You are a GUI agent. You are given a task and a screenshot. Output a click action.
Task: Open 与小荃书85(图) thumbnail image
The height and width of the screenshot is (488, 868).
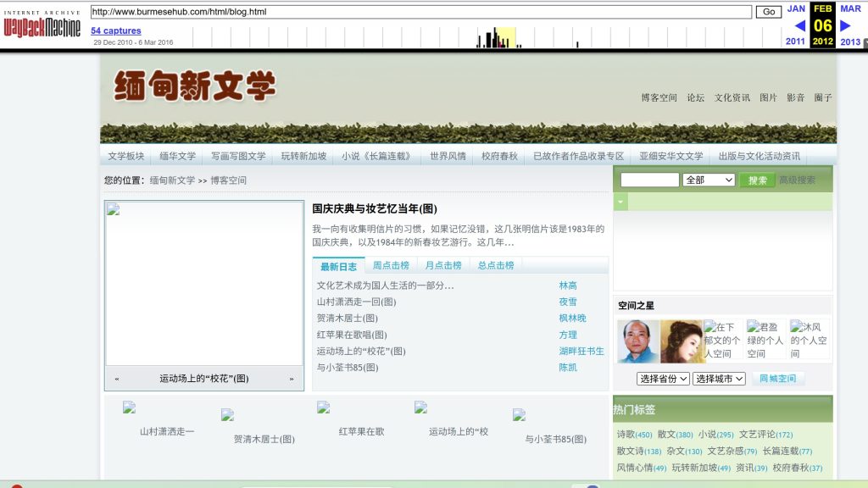tap(519, 415)
